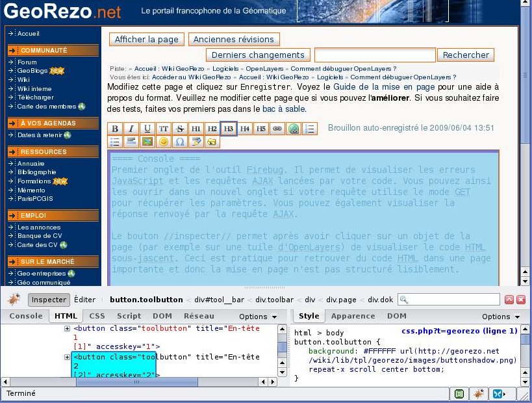Image resolution: width=532 pixels, height=403 pixels.
Task: Expand the highlighted En-tête 2 button node
Action: (x=67, y=357)
